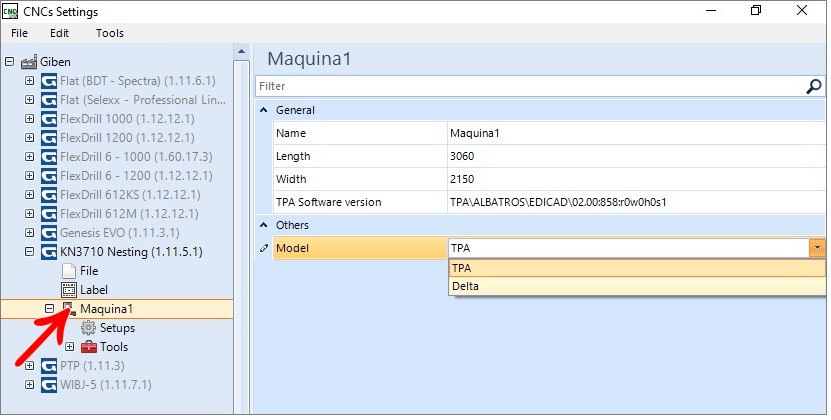Select FlexDrill 1000 (1.12.12.1) tree item
The image size is (831, 420).
(127, 119)
